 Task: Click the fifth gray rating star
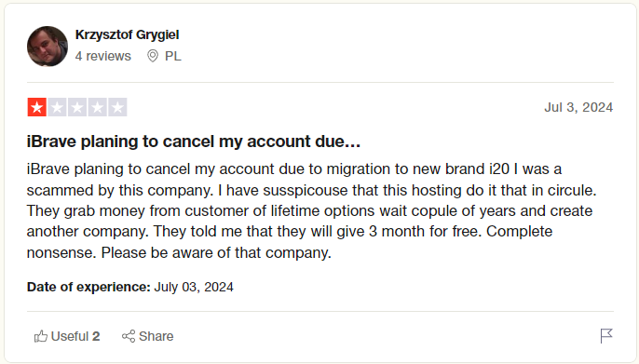coord(117,107)
